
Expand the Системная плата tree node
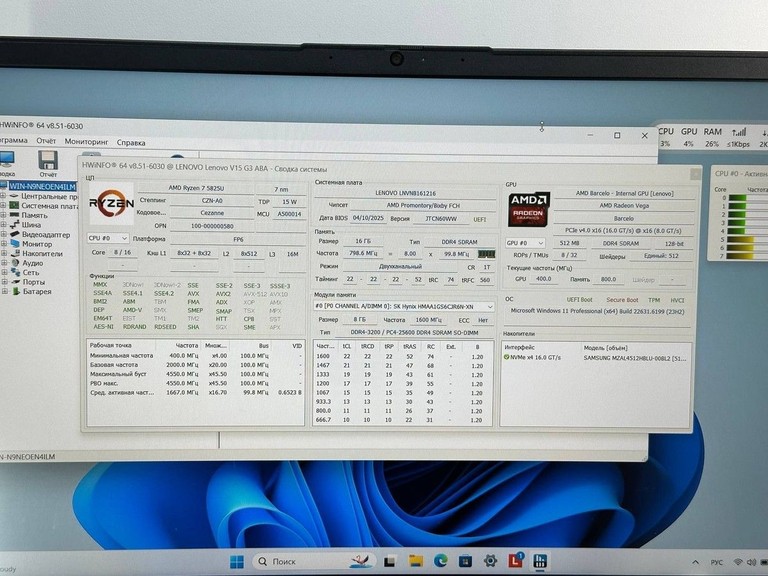[3, 206]
